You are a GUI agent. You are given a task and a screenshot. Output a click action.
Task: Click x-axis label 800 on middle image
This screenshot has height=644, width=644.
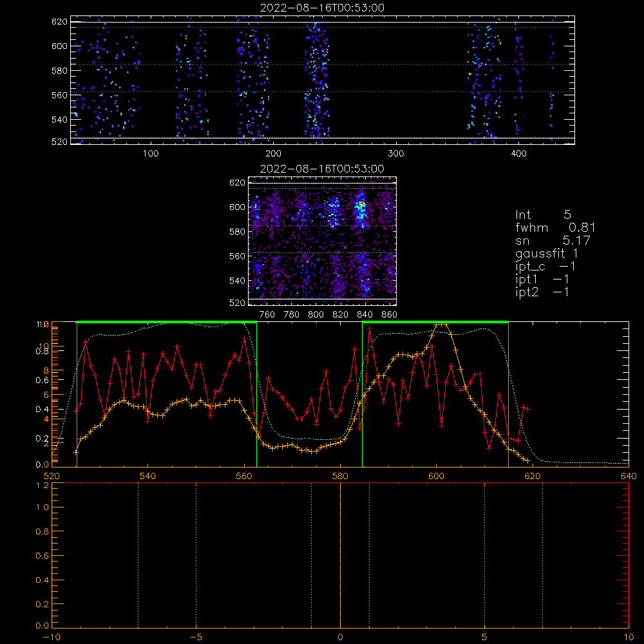click(x=316, y=315)
